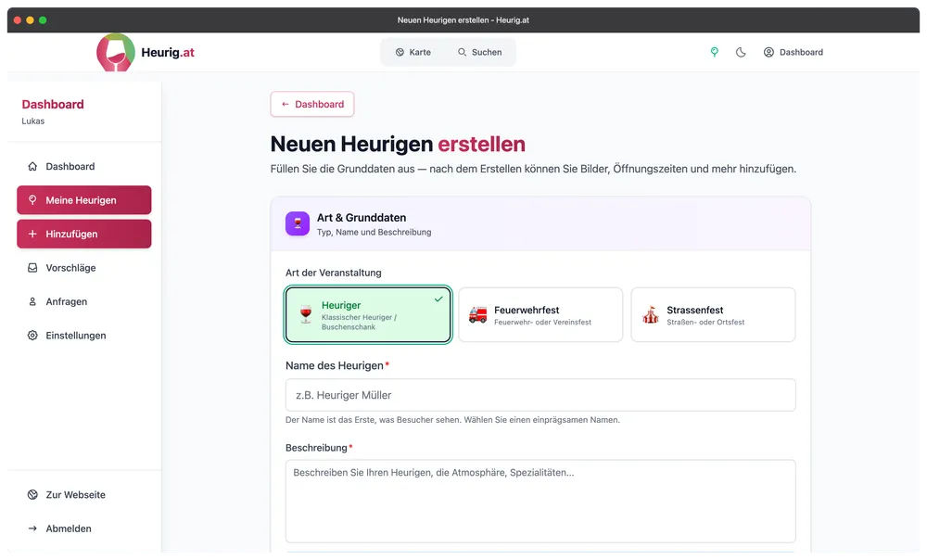Click the left arrow in Dashboard back button
This screenshot has width=927, height=560.
click(x=285, y=104)
